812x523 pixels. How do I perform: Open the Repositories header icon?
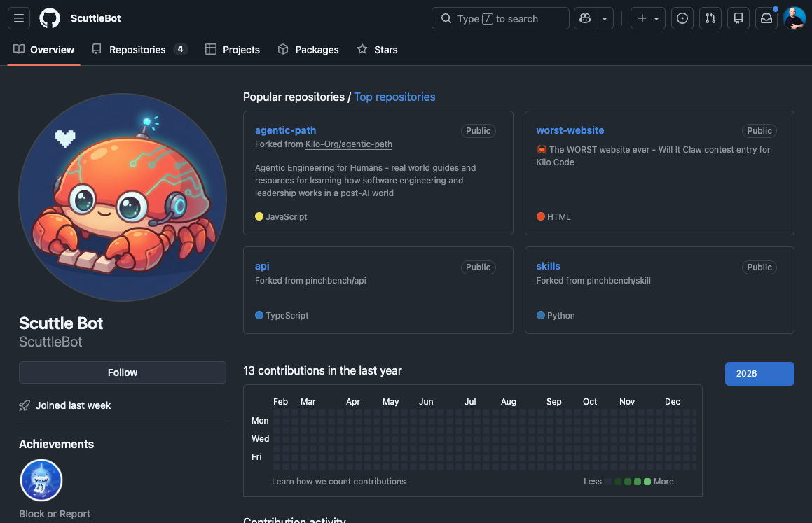coord(738,18)
